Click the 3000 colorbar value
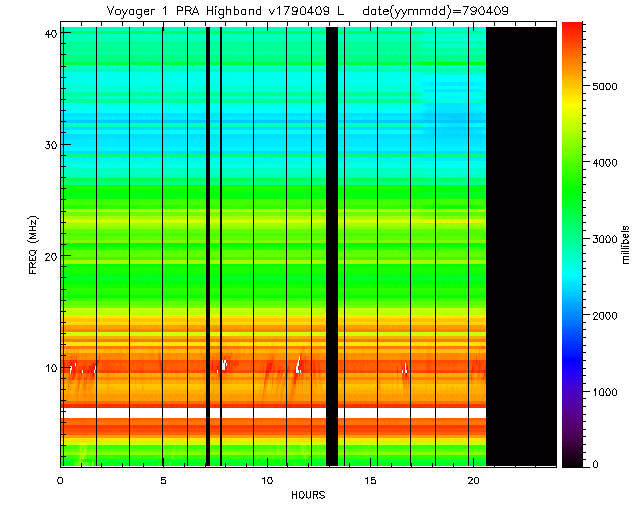 click(604, 239)
